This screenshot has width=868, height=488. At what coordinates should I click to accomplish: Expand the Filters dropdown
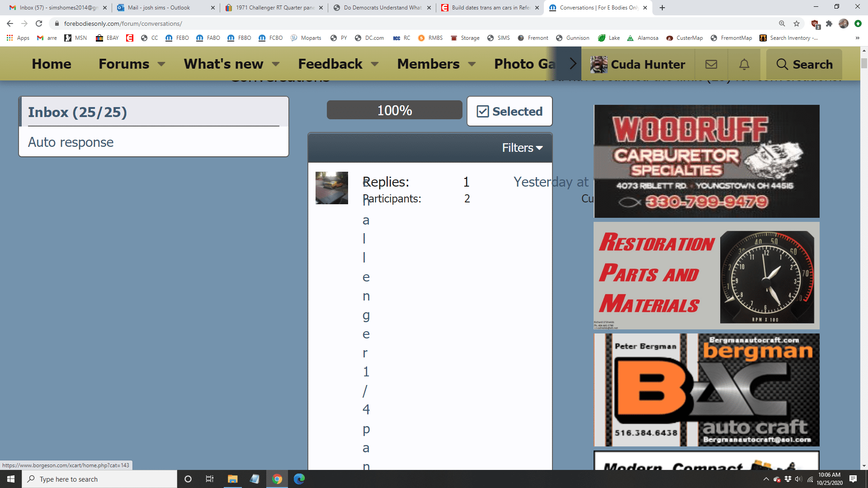click(522, 148)
